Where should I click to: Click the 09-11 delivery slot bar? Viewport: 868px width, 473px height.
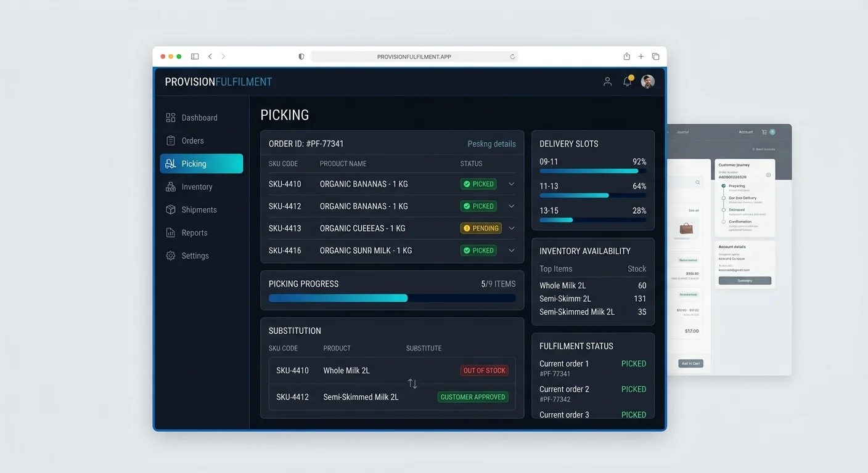[x=593, y=171]
